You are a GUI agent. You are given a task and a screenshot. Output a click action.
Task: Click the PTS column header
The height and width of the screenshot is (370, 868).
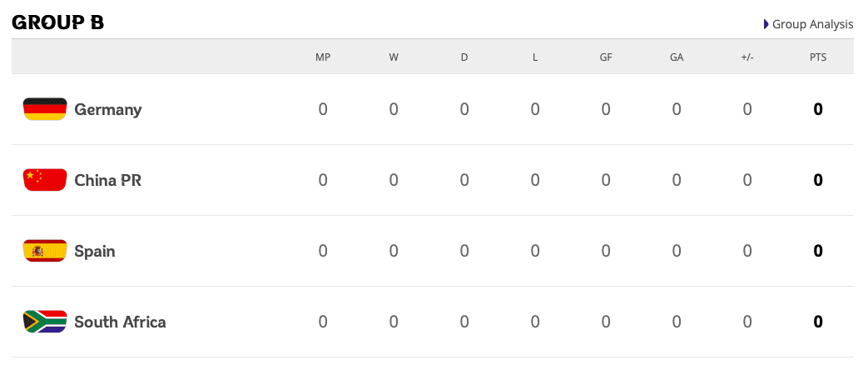tap(818, 57)
